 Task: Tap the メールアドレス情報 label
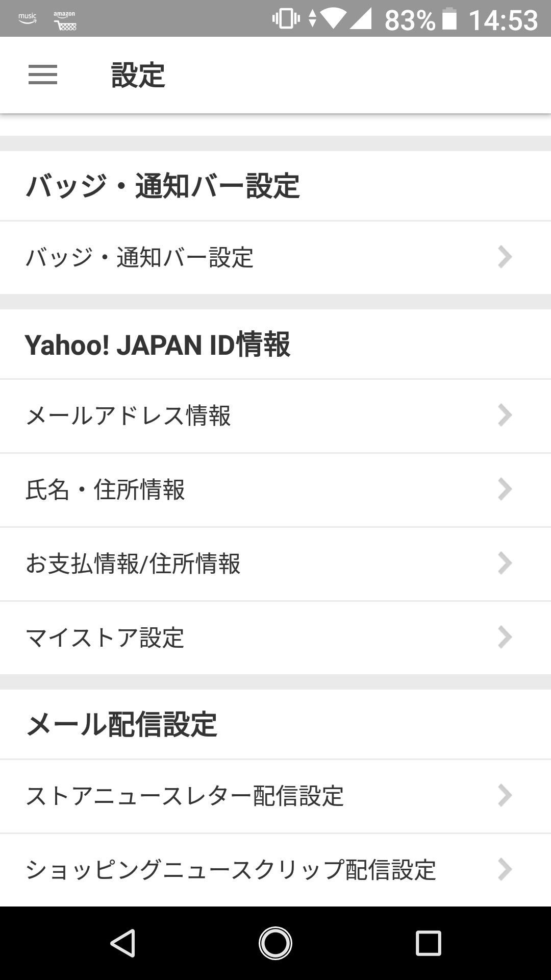[129, 415]
